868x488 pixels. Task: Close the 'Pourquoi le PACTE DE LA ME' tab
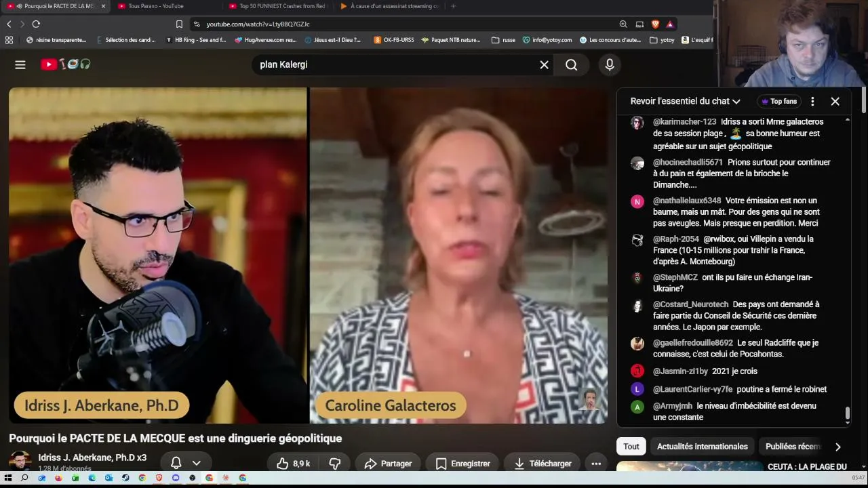[x=103, y=6]
